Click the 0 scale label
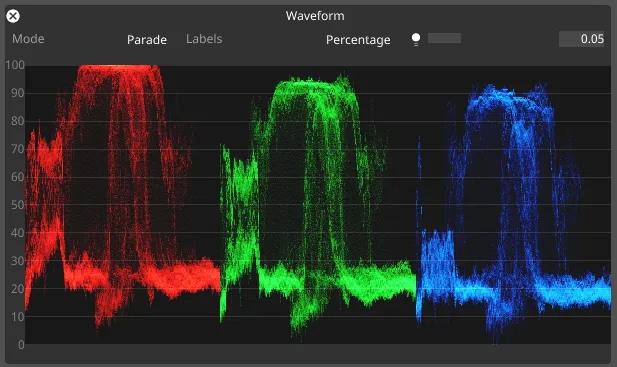 21,345
